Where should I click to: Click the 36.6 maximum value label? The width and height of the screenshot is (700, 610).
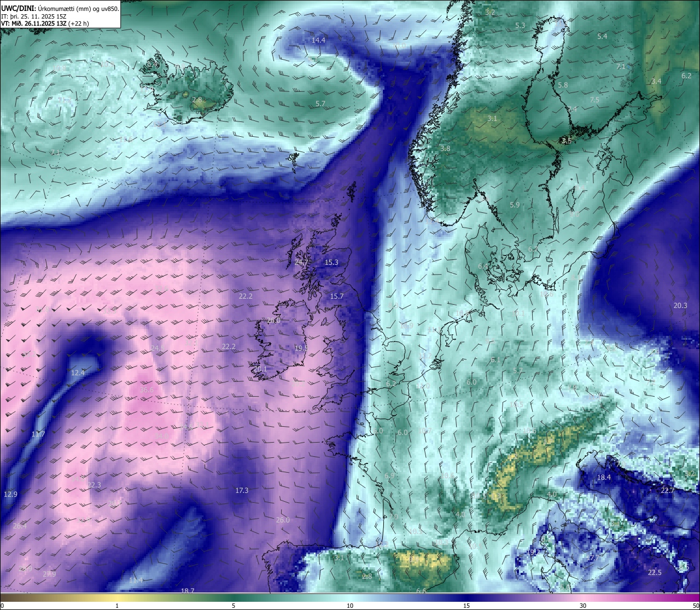(x=147, y=390)
